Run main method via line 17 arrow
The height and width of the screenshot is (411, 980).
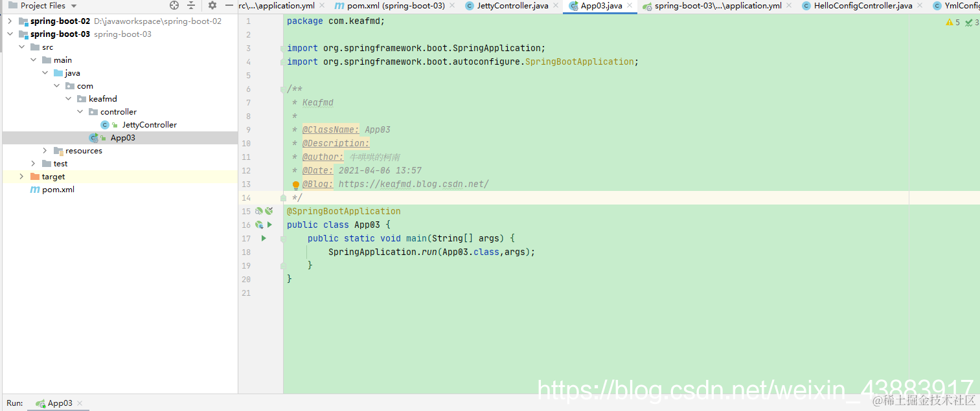(264, 238)
